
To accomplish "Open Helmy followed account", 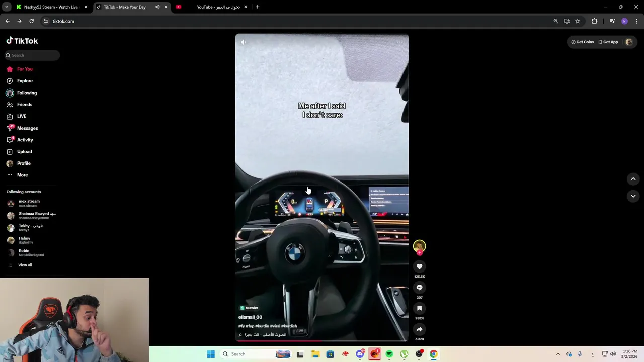I will [x=20, y=240].
